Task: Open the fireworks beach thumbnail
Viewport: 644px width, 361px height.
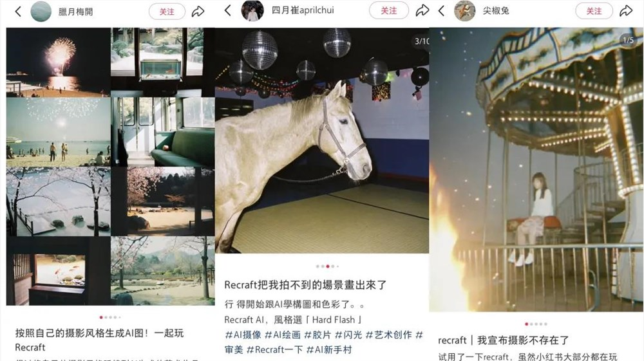Action: 59,62
